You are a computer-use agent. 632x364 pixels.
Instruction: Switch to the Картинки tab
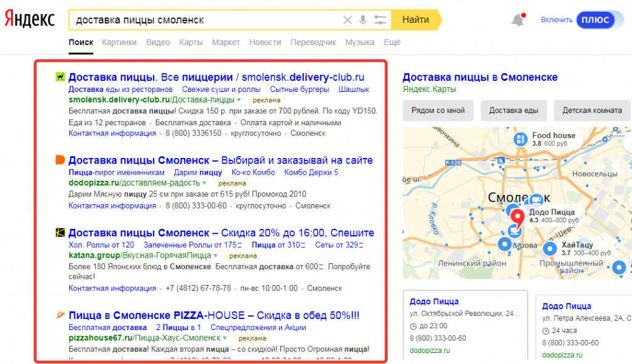[x=119, y=43]
